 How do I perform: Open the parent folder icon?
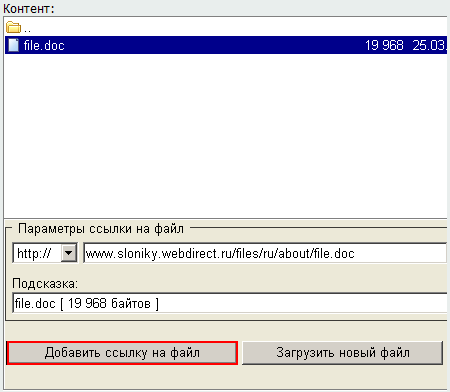pyautogui.click(x=13, y=27)
